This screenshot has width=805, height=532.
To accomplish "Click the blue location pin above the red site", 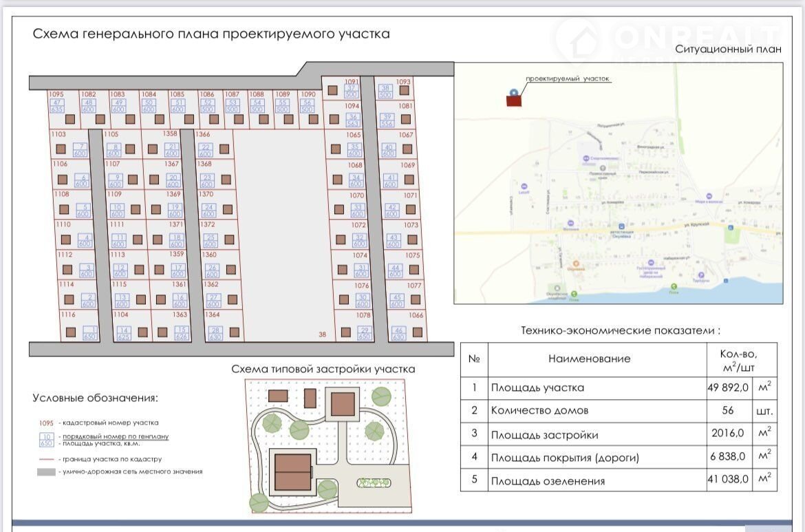I will tap(513, 92).
